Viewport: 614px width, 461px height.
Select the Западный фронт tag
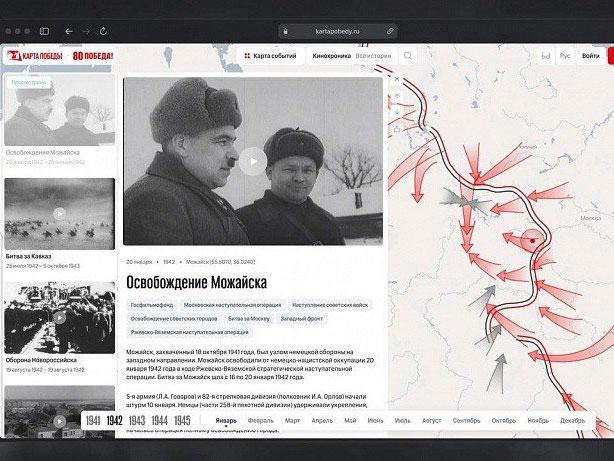[x=302, y=318]
